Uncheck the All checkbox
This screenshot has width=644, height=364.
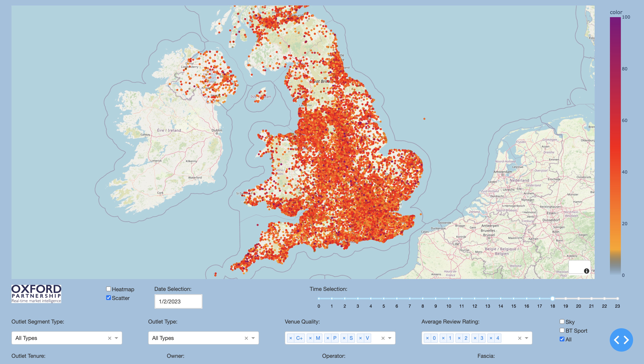(x=562, y=339)
